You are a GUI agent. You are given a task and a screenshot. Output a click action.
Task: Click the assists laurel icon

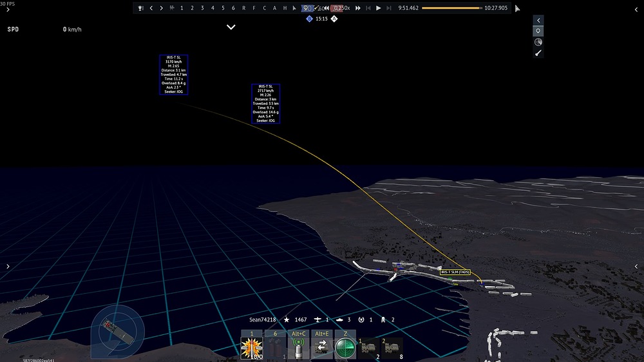361,319
